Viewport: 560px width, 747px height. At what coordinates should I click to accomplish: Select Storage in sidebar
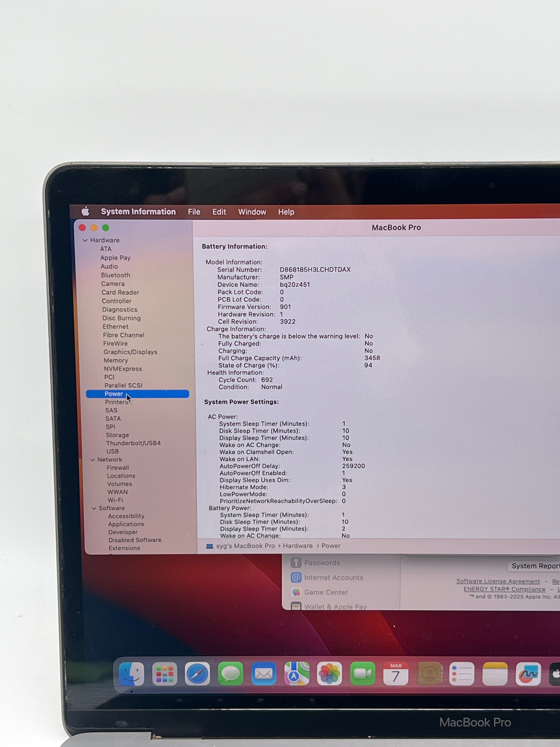117,435
